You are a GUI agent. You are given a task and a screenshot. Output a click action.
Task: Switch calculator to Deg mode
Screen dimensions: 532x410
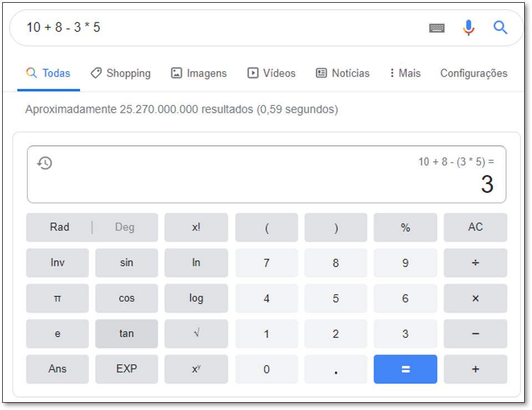125,227
